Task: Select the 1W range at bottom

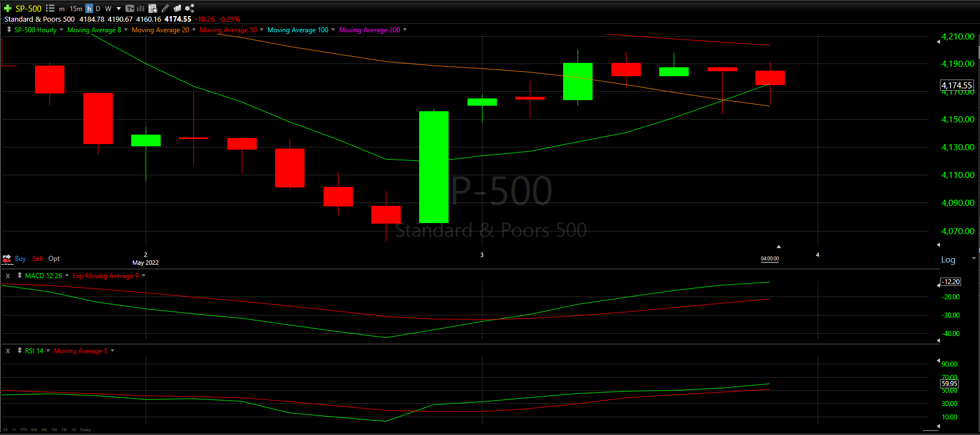Action: click(64, 429)
